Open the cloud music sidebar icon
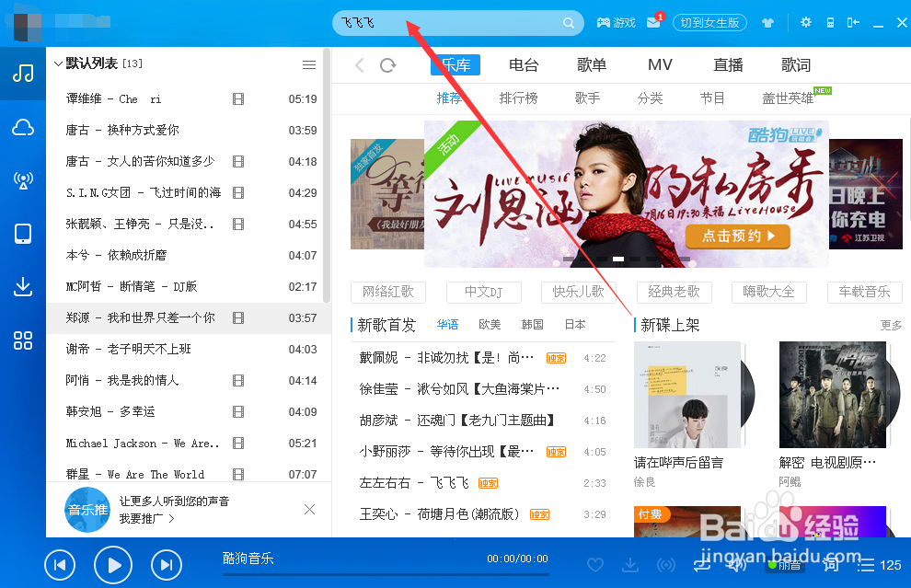 pos(23,127)
